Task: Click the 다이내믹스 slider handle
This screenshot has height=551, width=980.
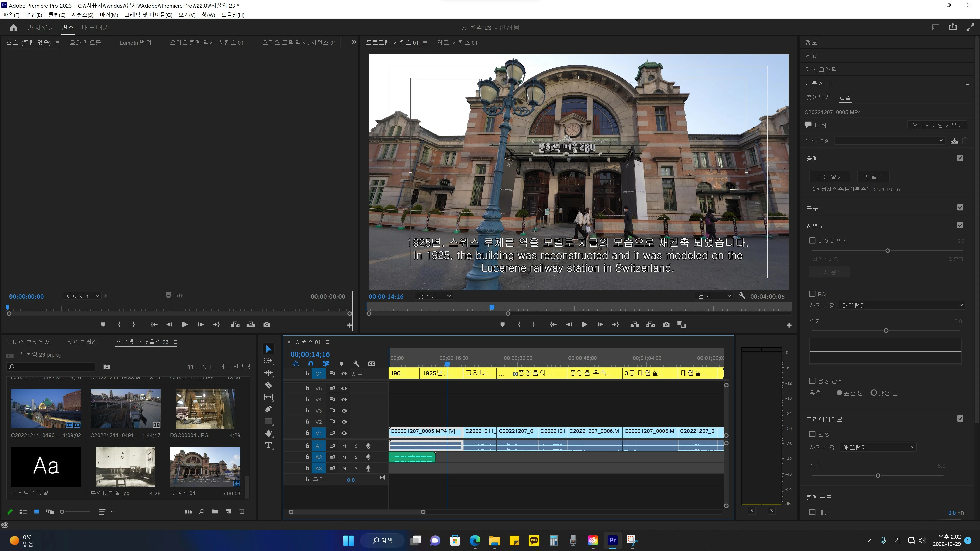Action: point(887,251)
